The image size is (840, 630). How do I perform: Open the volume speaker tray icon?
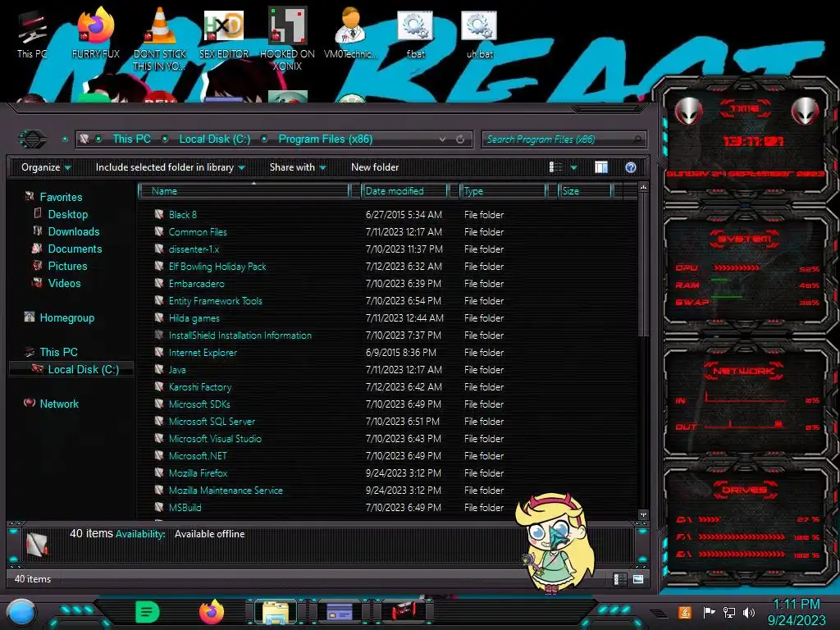point(749,612)
